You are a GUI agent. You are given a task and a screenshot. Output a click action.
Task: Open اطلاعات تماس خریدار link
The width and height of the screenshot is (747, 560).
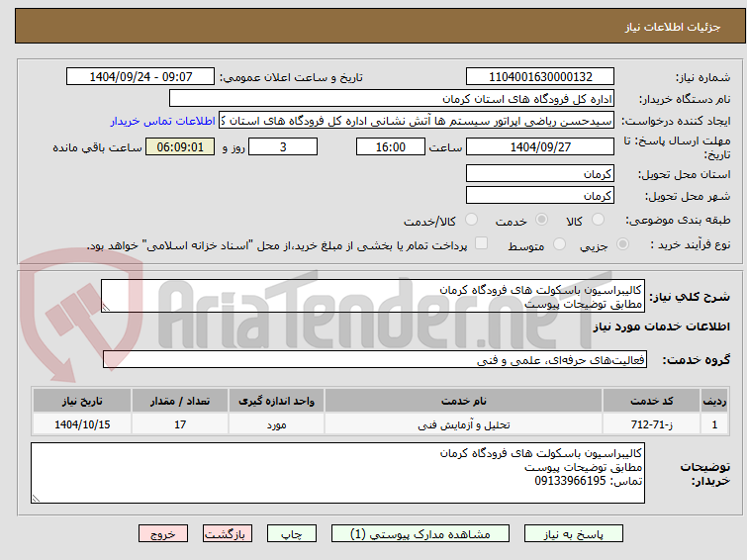[x=163, y=121]
